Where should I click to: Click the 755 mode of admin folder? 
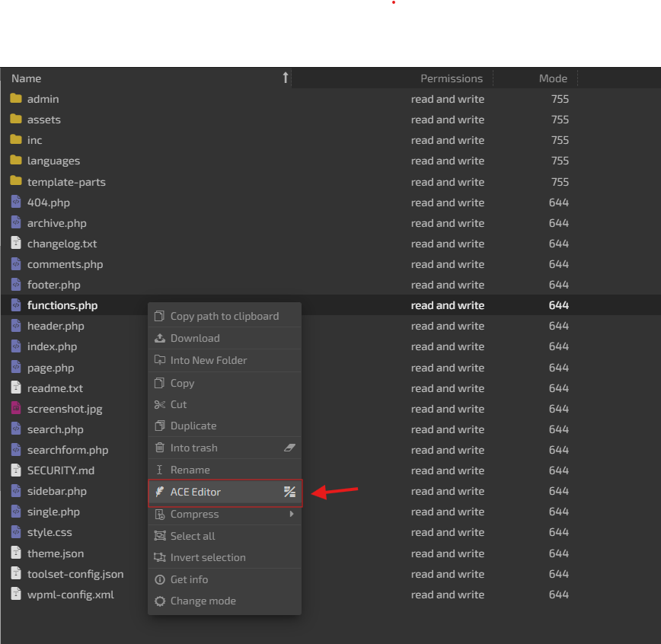(x=560, y=99)
